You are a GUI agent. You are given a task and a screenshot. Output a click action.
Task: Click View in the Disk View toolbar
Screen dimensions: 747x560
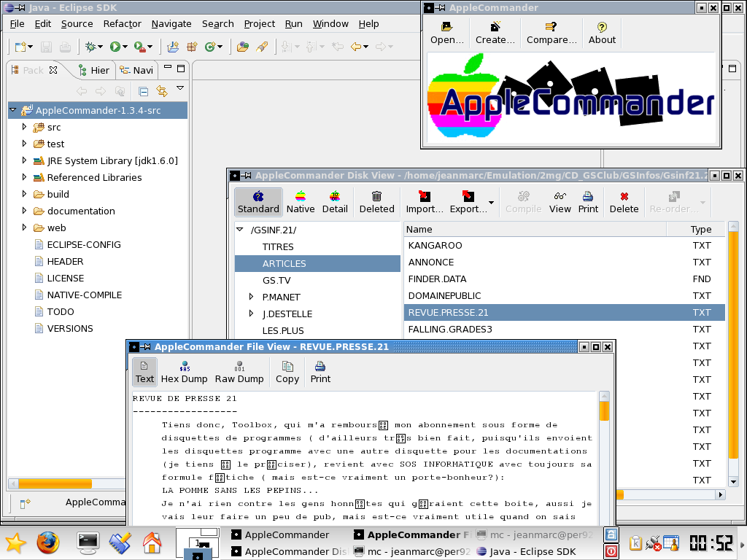click(560, 203)
